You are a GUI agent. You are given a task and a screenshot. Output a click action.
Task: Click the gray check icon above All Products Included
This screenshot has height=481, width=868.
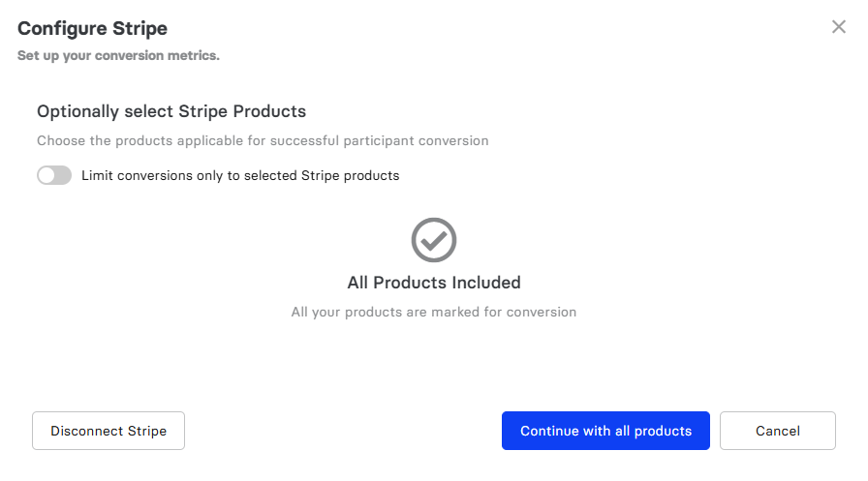click(434, 240)
